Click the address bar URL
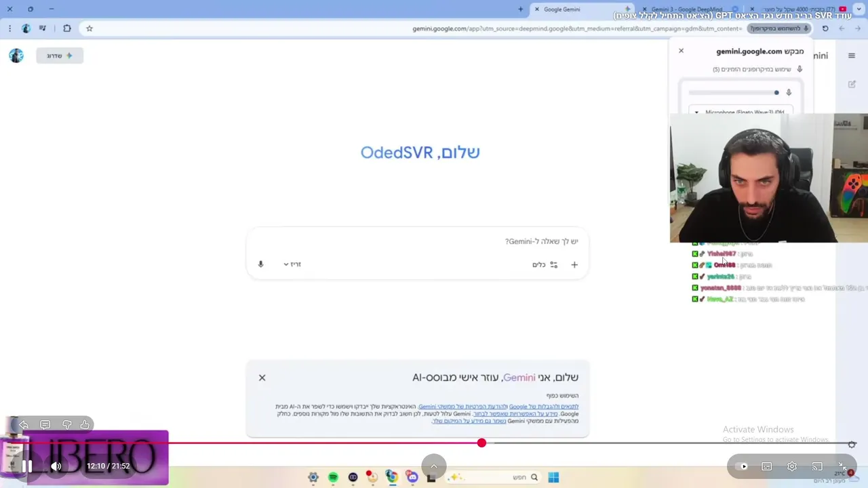This screenshot has height=488, width=868. (576, 28)
